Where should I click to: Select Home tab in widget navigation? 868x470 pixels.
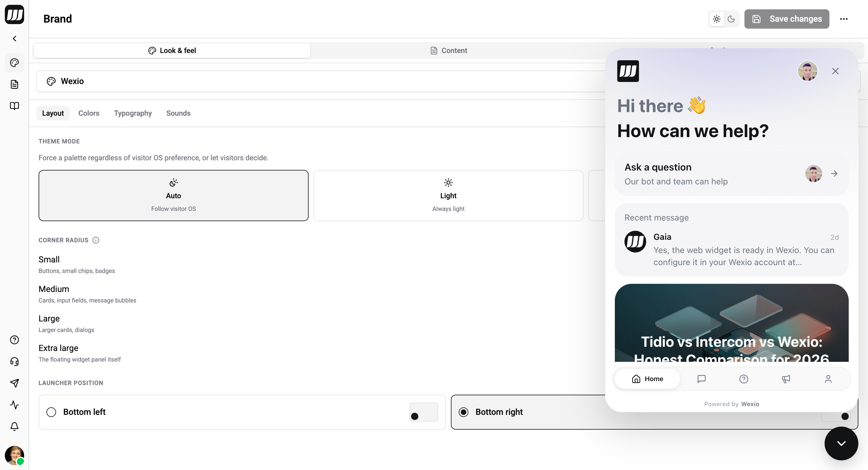(647, 379)
